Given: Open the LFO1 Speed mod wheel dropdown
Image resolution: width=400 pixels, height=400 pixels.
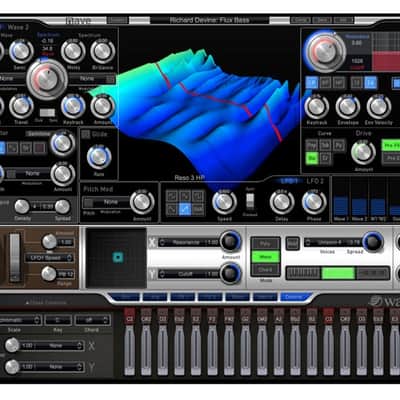Looking at the screenshot, I should tap(49, 258).
